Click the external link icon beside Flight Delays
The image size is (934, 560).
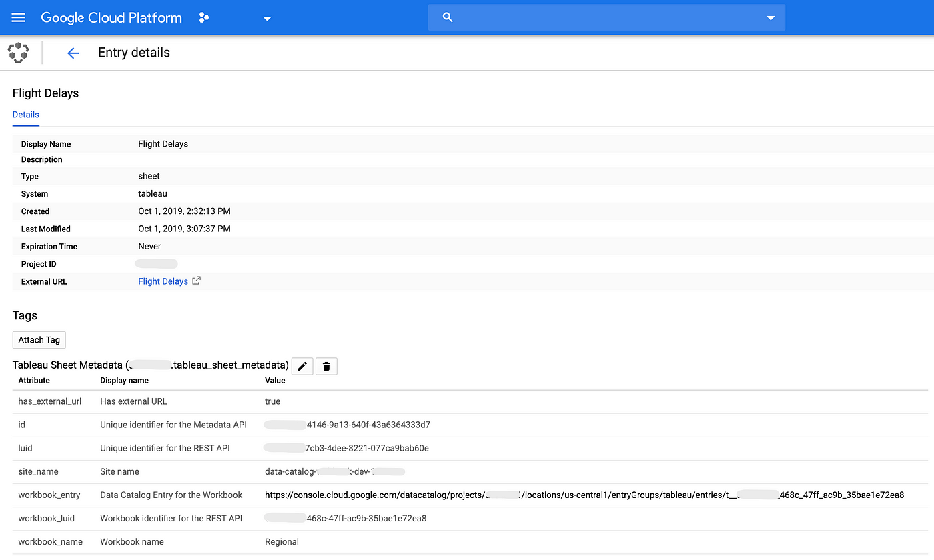(x=196, y=281)
